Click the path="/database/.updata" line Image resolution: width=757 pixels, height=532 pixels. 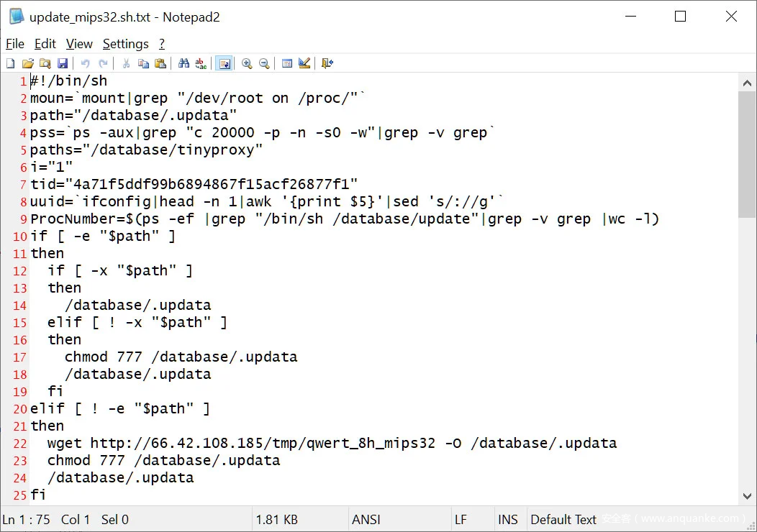(133, 115)
